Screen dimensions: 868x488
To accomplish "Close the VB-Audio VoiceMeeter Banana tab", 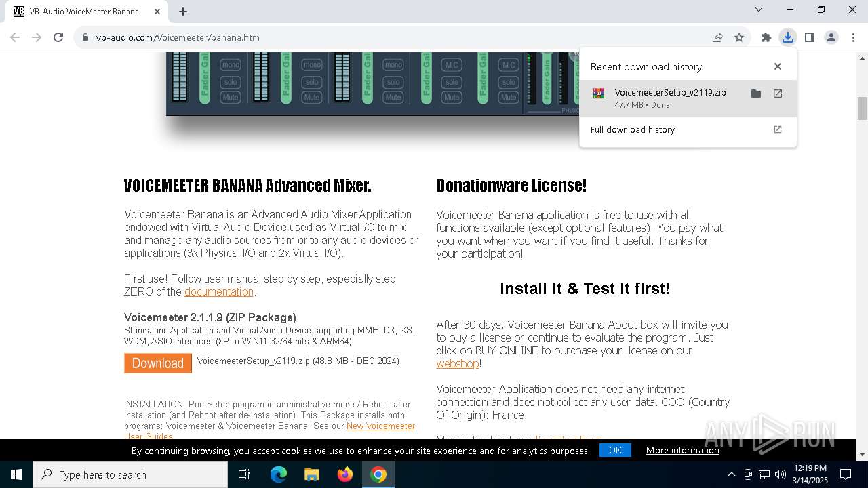I will 158,12.
